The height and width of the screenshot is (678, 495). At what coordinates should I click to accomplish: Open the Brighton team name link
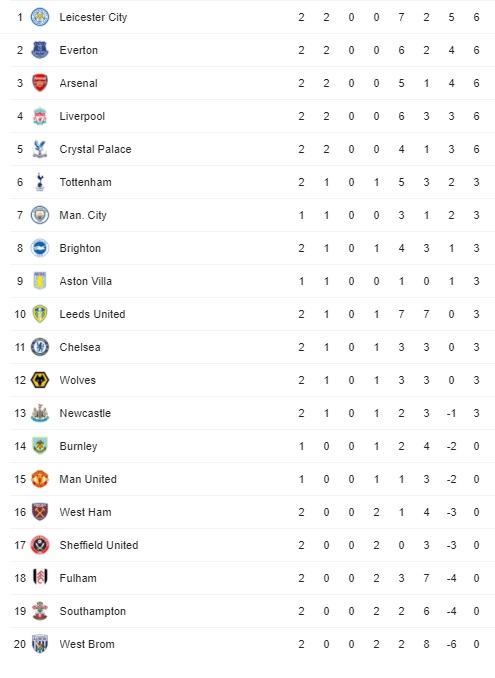[80, 248]
